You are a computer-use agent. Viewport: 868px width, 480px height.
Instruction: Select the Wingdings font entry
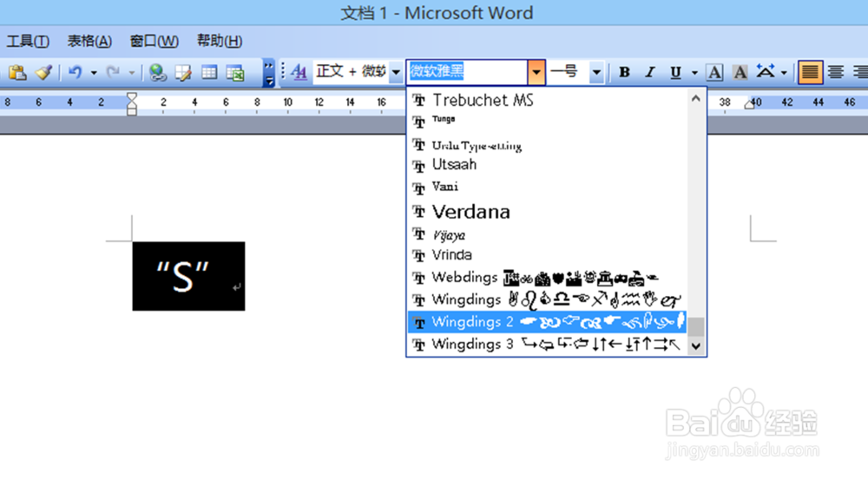click(x=547, y=299)
